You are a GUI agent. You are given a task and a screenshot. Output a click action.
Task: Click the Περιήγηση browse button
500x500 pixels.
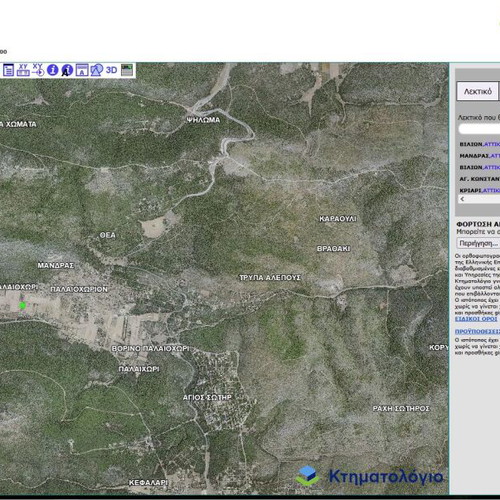[x=478, y=243]
